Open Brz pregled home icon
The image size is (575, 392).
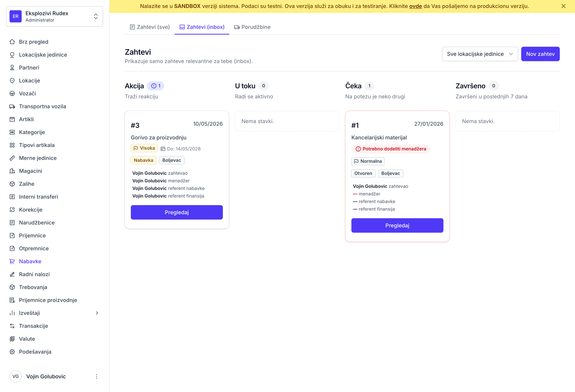point(12,42)
